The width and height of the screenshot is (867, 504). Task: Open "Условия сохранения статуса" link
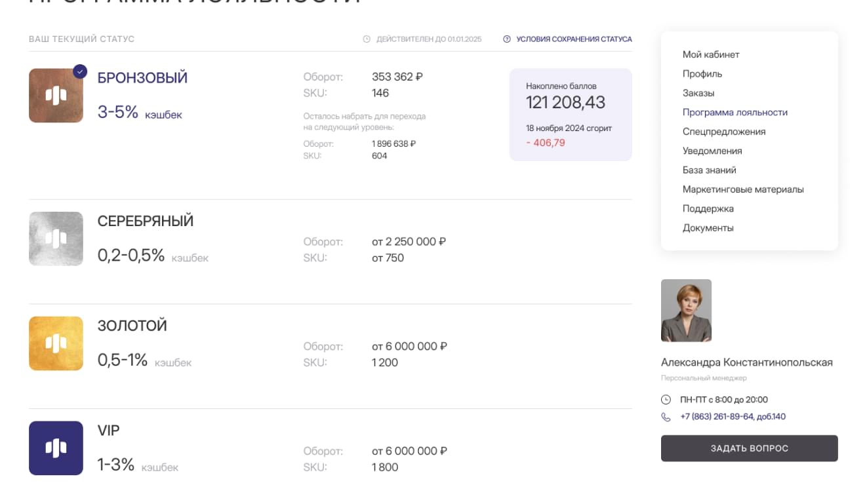[574, 39]
